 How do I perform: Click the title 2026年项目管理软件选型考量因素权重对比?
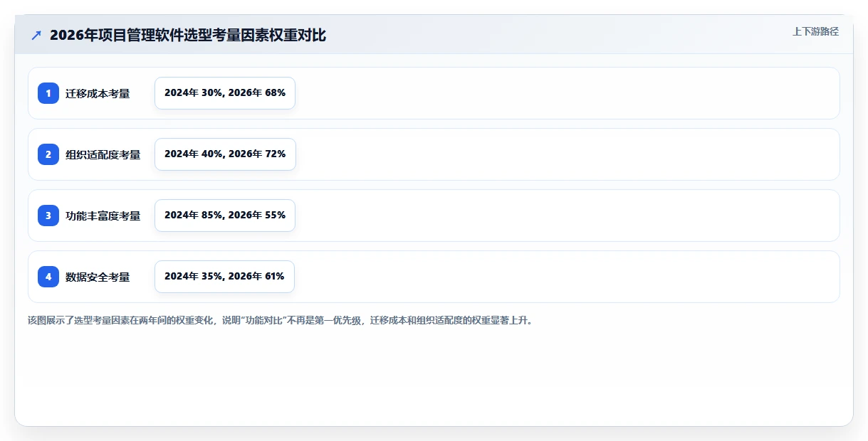pyautogui.click(x=188, y=35)
